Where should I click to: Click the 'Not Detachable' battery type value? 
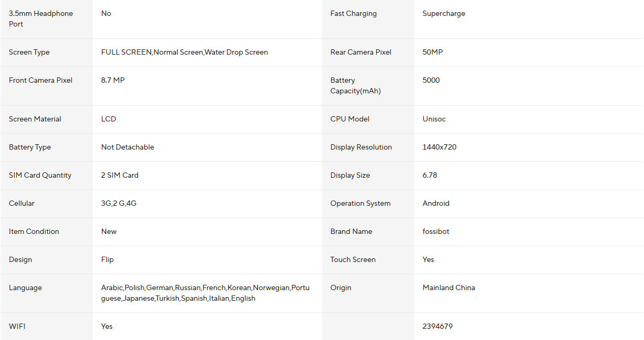127,147
